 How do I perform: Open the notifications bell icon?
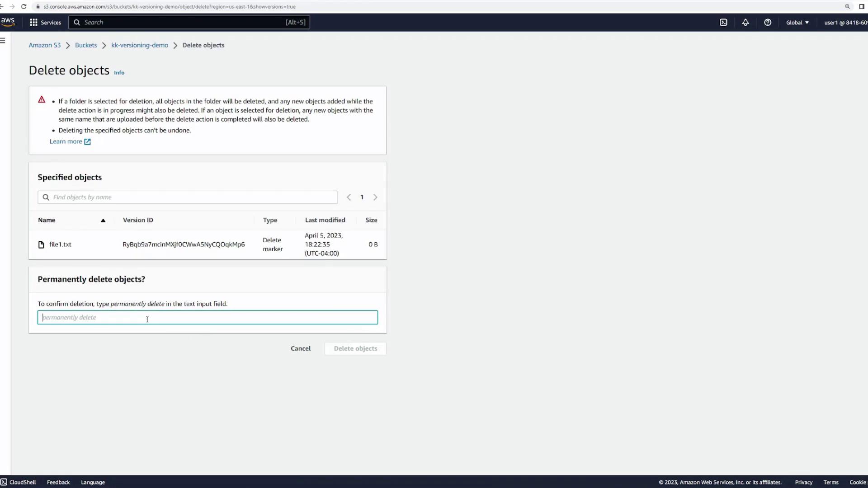[745, 23]
